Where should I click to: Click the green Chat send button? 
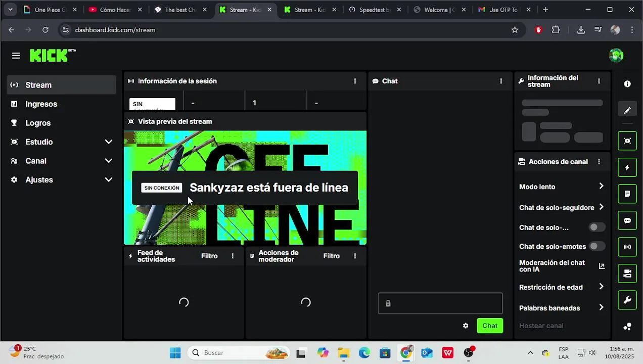tap(490, 326)
